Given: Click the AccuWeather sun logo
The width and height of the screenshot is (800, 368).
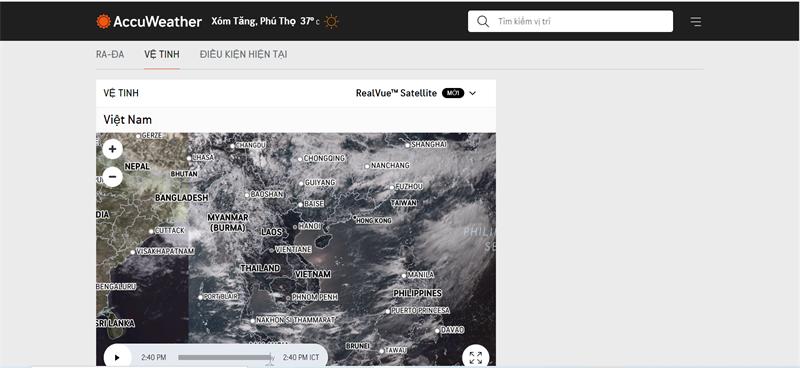Looking at the screenshot, I should point(104,21).
